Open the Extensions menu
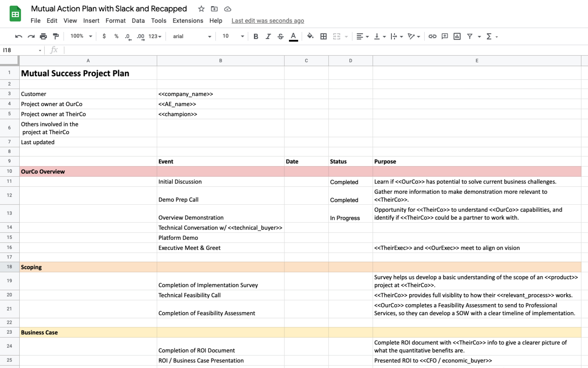Screen dimensions: 588x368 [188, 21]
